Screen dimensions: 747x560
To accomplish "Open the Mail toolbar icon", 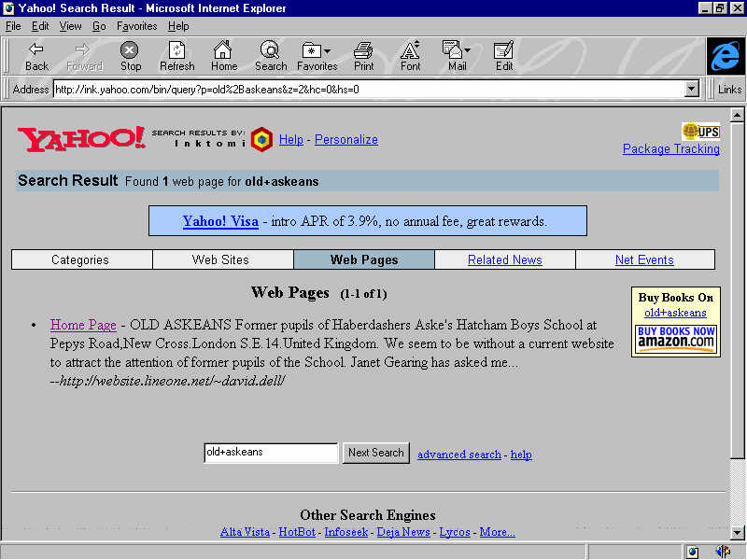I will (452, 49).
